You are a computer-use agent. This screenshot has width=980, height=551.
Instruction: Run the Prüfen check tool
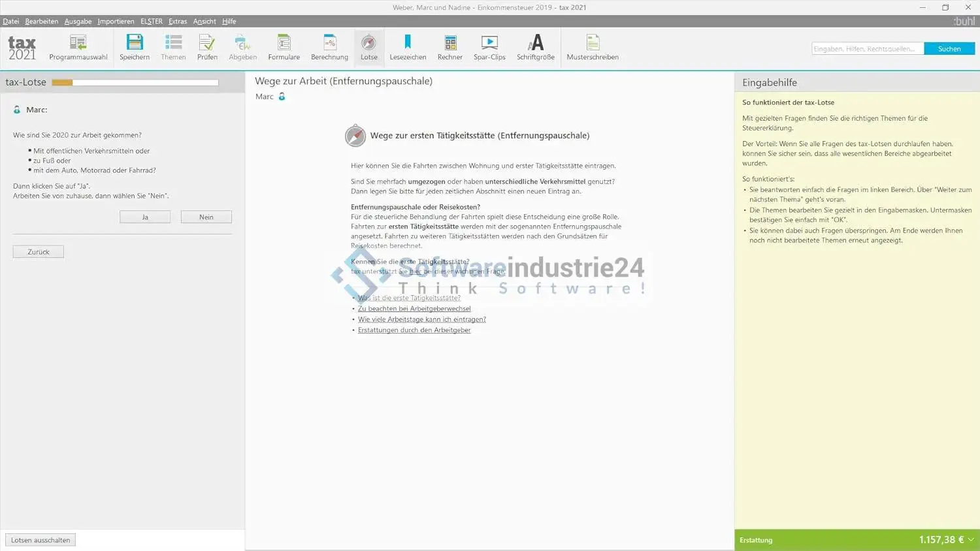(207, 48)
